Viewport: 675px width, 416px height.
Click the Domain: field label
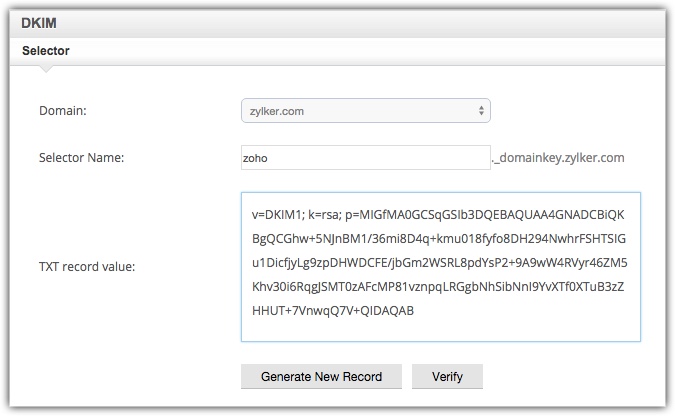(63, 111)
